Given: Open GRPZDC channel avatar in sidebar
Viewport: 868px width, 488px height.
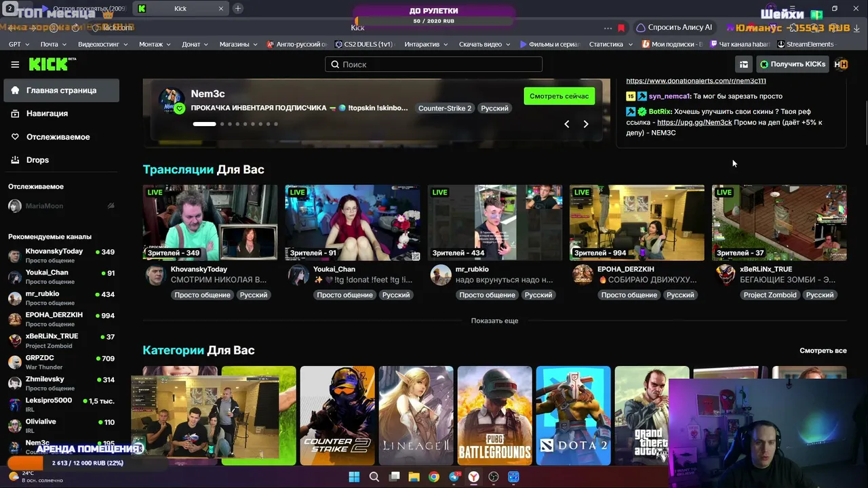Looking at the screenshot, I should [14, 363].
